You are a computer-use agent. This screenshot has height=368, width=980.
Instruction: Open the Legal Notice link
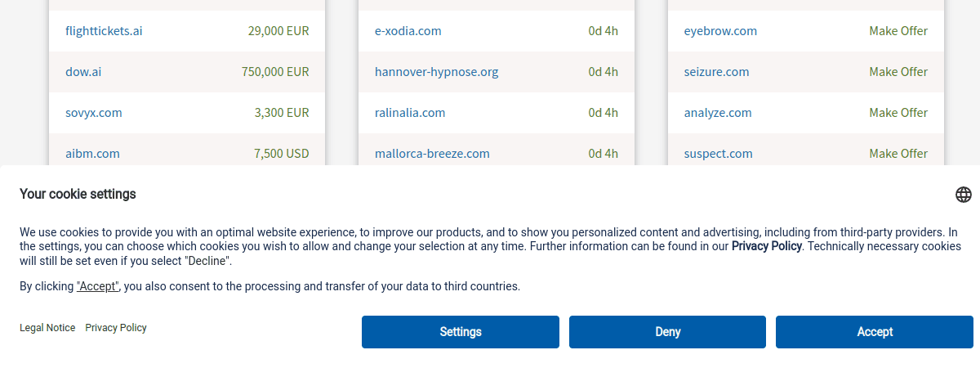tap(47, 328)
